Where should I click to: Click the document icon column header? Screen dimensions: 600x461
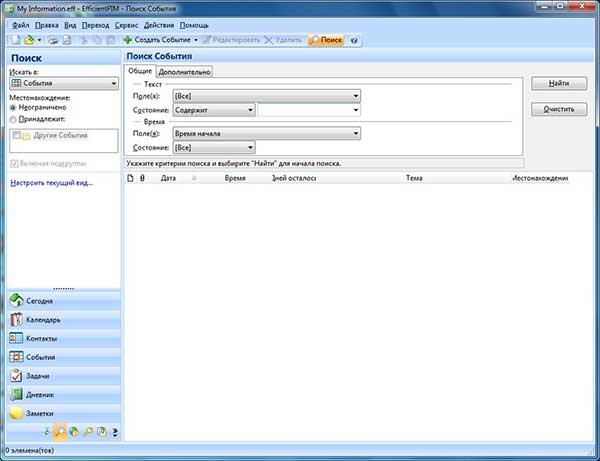130,178
